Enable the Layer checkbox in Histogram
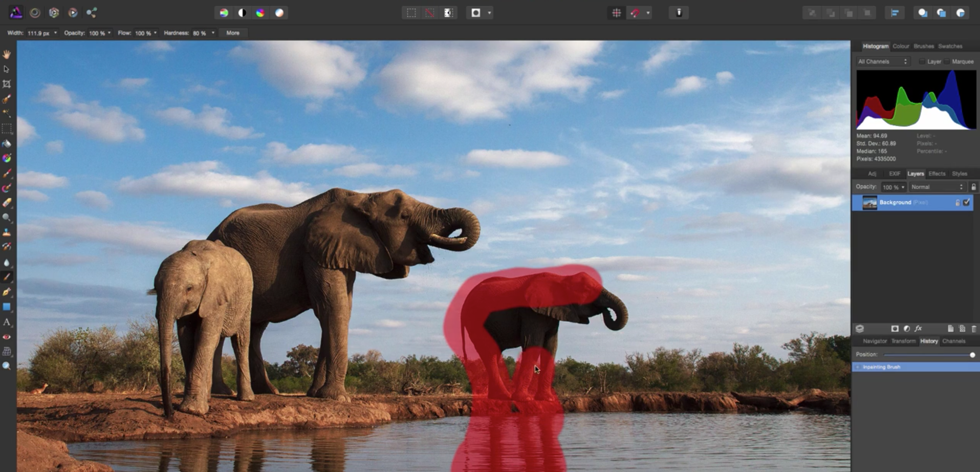 922,61
